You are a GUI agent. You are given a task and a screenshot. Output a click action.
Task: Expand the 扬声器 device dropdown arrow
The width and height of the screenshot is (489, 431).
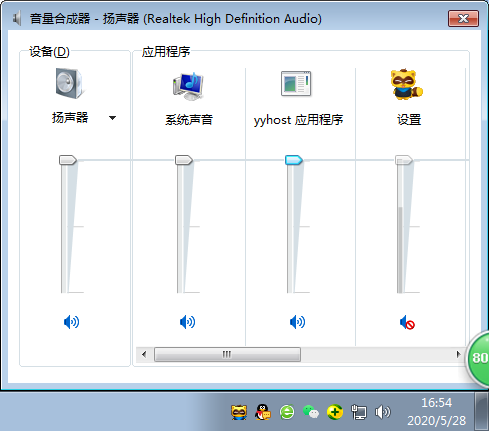113,118
